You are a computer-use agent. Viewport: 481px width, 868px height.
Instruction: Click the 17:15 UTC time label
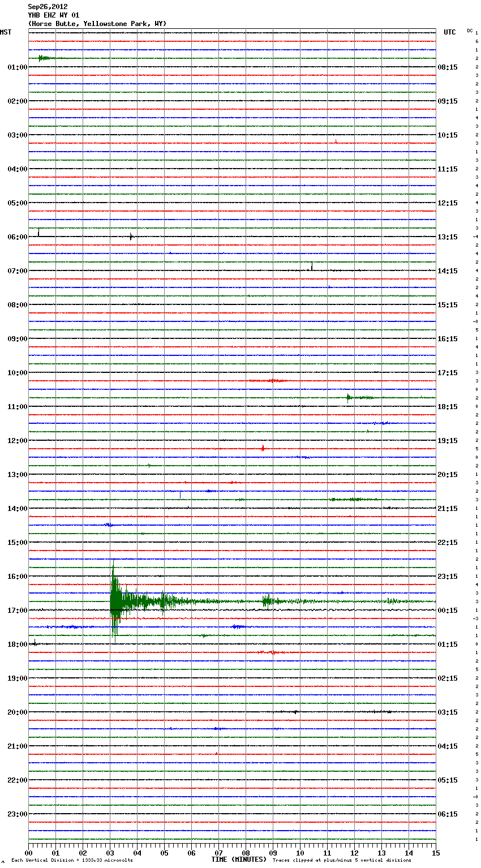(448, 373)
